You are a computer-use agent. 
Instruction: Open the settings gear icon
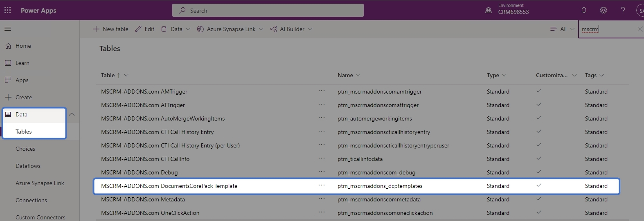[603, 10]
